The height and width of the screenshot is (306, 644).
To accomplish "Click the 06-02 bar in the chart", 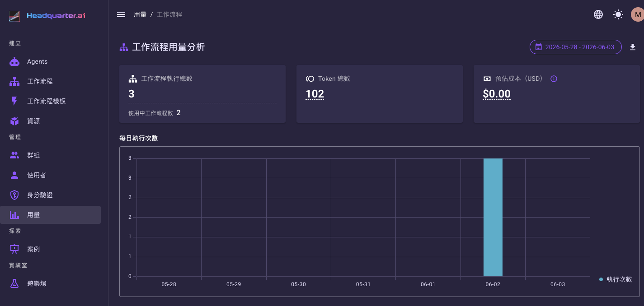I will click(493, 217).
